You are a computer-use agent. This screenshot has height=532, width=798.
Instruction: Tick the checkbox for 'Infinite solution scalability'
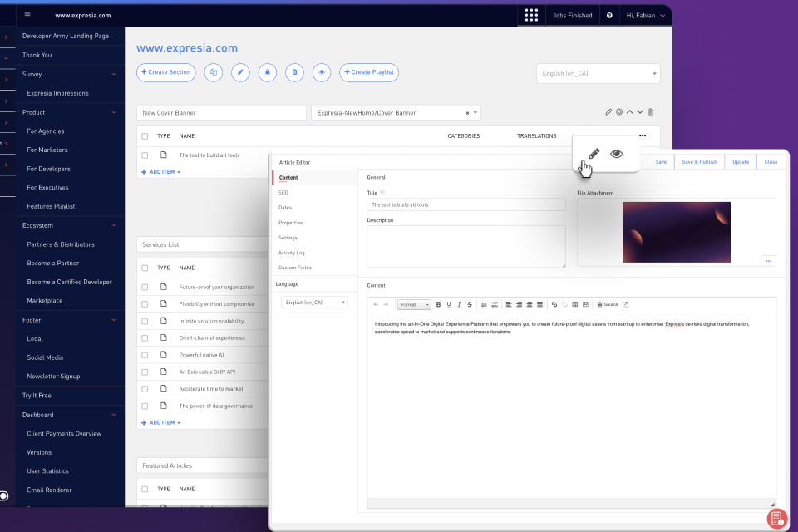pyautogui.click(x=145, y=321)
